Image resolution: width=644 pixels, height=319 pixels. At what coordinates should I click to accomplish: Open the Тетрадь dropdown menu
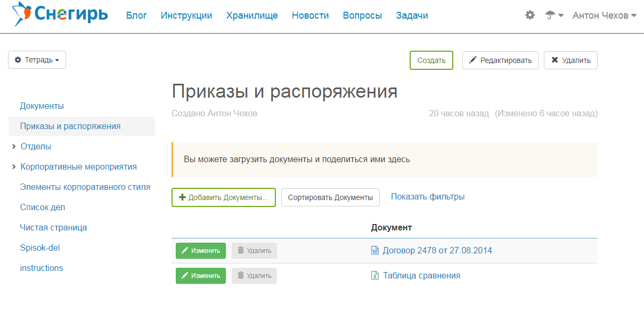click(37, 60)
